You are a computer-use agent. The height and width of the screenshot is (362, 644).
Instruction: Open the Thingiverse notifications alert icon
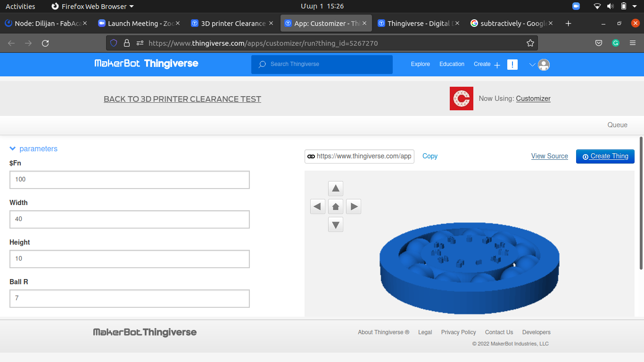click(512, 65)
